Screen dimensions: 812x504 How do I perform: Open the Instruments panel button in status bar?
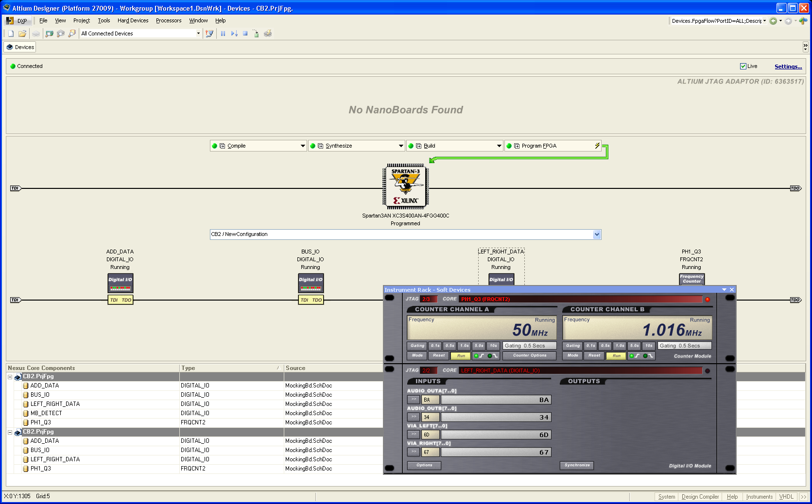coord(760,497)
